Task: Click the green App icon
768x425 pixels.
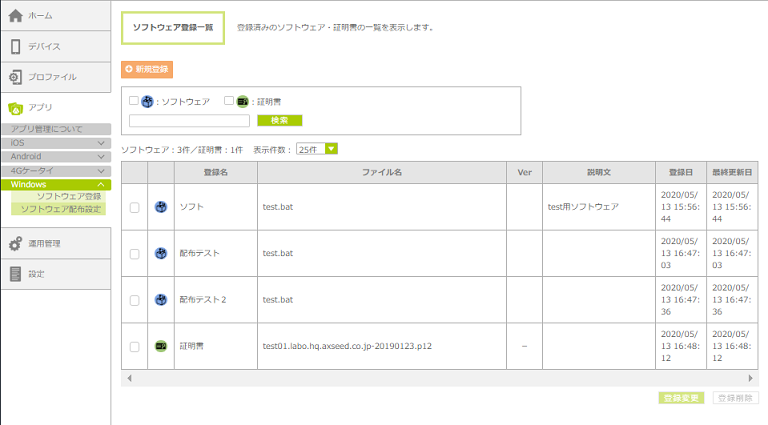Action: [x=15, y=108]
